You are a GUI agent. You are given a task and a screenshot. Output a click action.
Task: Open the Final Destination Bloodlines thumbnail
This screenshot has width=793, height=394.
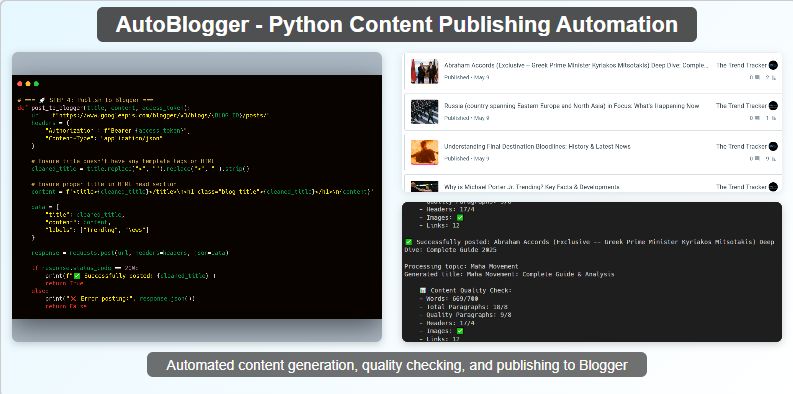[424, 152]
